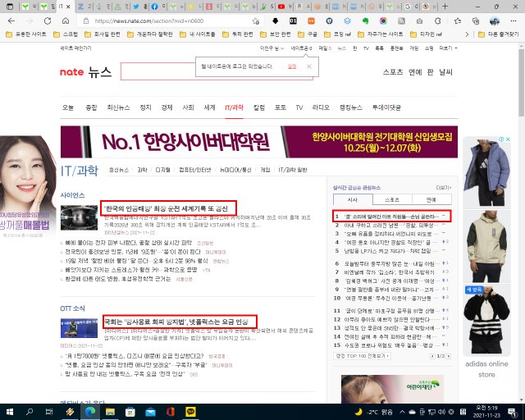525x420 pixels.
Task: Open the notification center icon
Action: coord(512,412)
